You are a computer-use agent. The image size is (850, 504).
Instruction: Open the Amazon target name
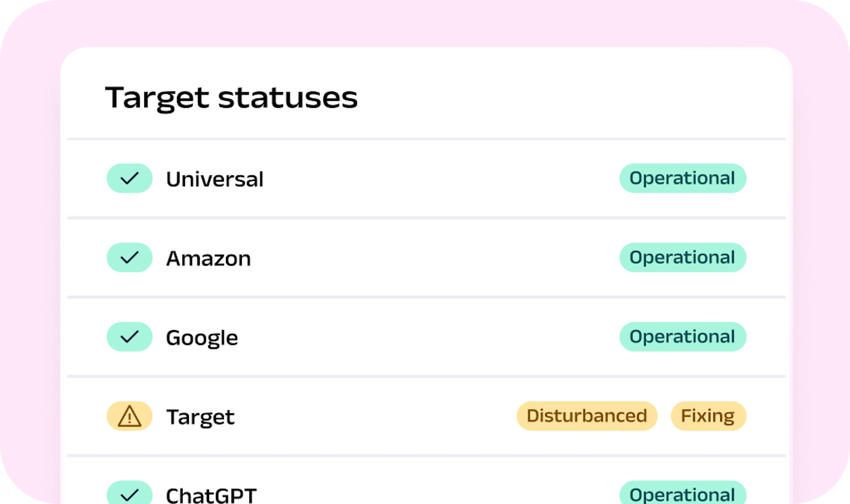[x=209, y=259]
